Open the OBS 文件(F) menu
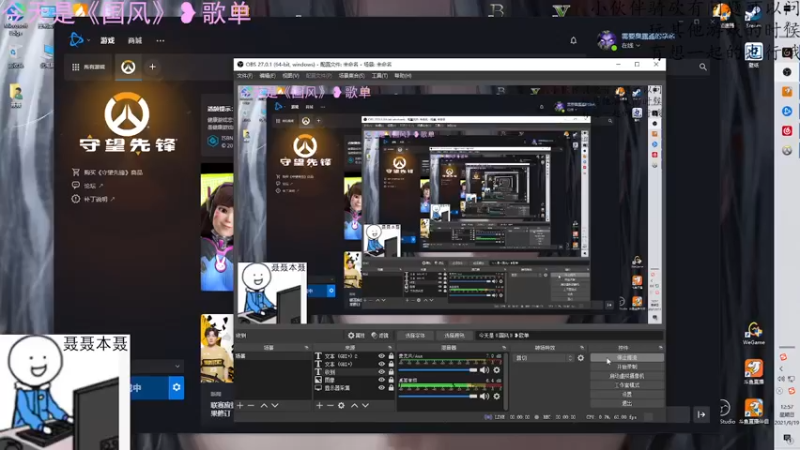This screenshot has height=450, width=800. pos(244,76)
